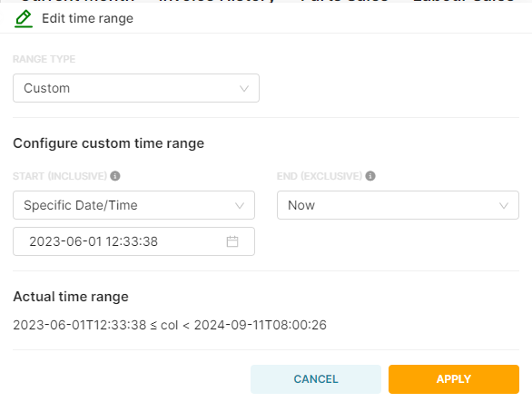Click the Edit time range title
The height and width of the screenshot is (402, 532).
tap(87, 19)
